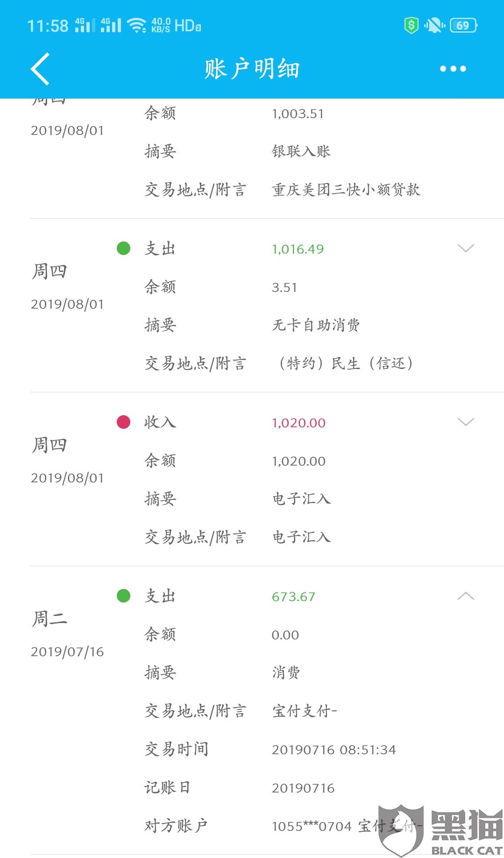This screenshot has width=504, height=858.
Task: Tap the 重庆美团三快小额贷款 remark text
Action: coord(346,190)
